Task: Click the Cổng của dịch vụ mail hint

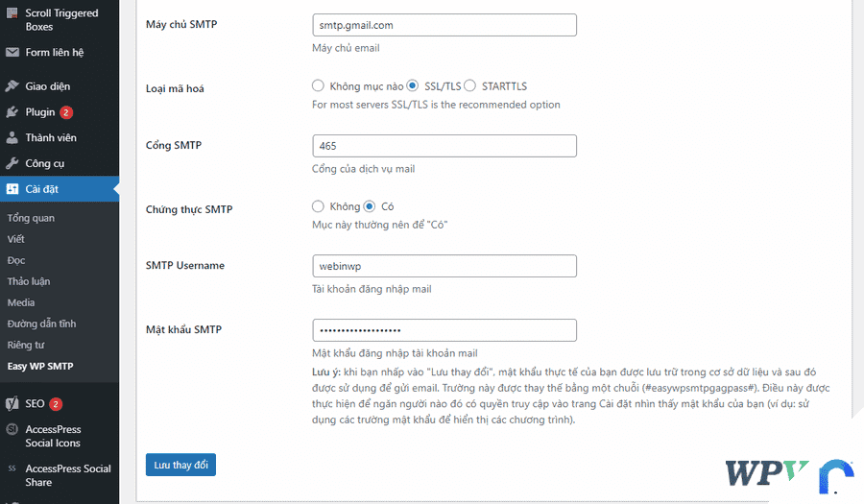Action: click(x=363, y=169)
